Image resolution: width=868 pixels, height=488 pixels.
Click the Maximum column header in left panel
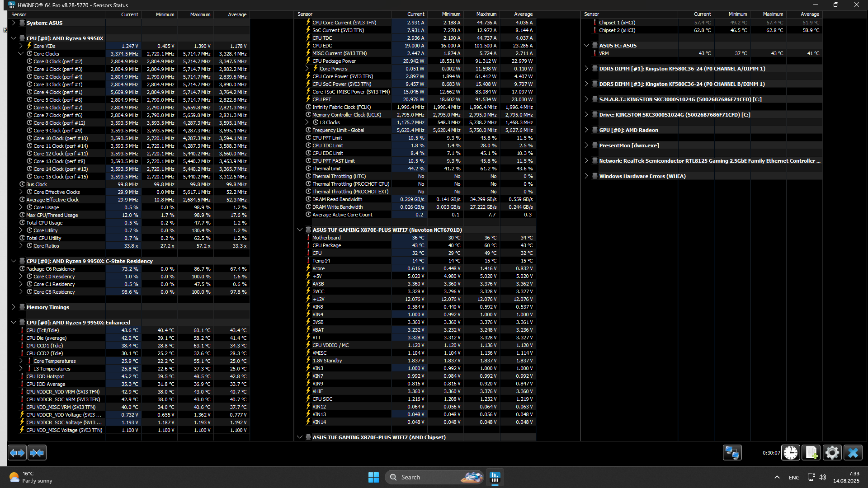click(x=200, y=14)
